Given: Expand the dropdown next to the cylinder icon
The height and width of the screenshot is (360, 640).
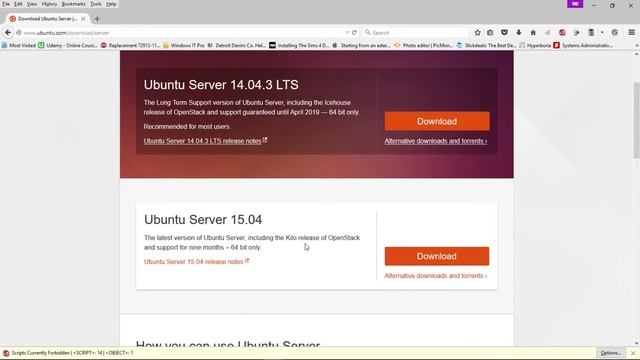Looking at the screenshot, I should coord(602,33).
